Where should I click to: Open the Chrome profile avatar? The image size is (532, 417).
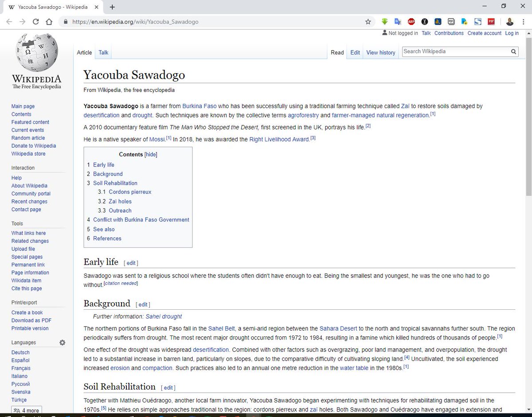pos(510,21)
